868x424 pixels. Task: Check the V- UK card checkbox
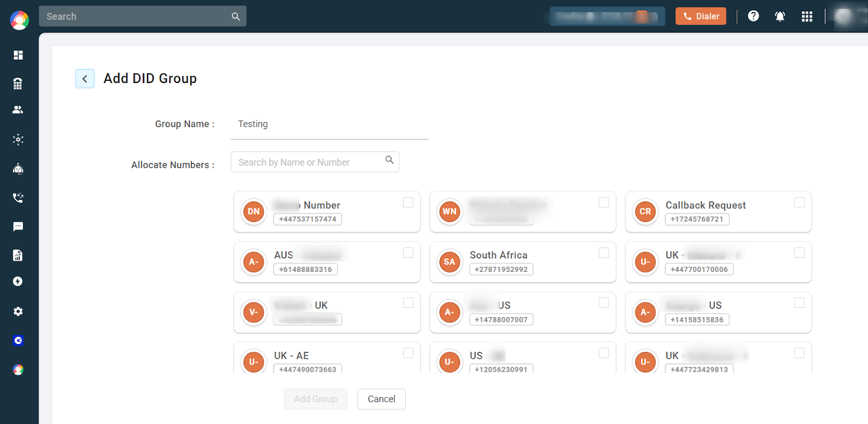409,303
